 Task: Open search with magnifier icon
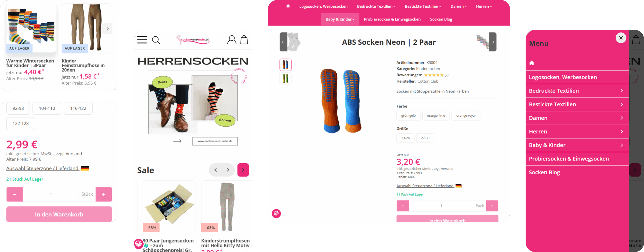click(x=156, y=40)
